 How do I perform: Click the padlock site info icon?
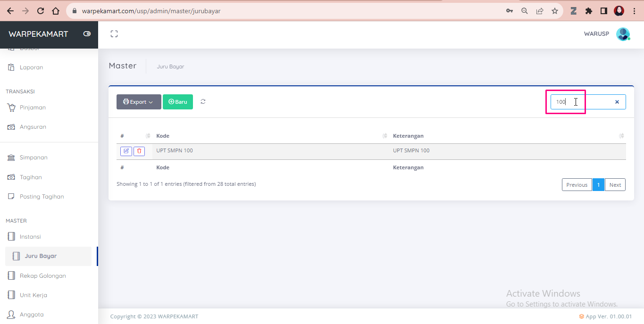[75, 11]
